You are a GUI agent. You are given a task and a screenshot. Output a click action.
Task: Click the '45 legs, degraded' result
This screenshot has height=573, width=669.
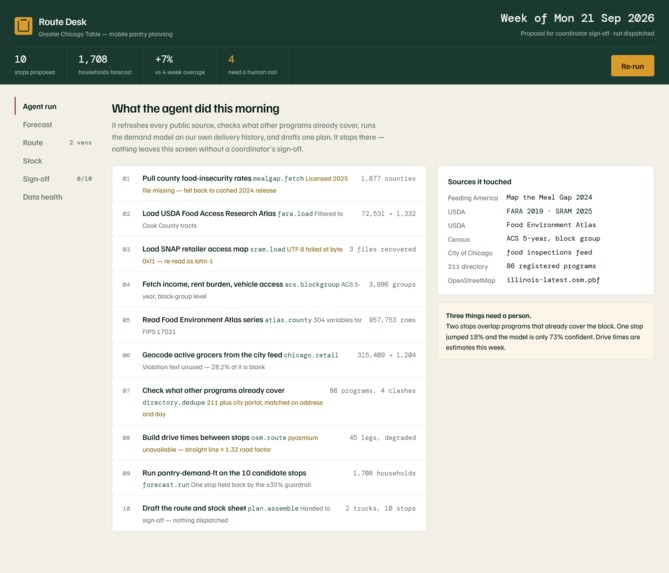382,438
